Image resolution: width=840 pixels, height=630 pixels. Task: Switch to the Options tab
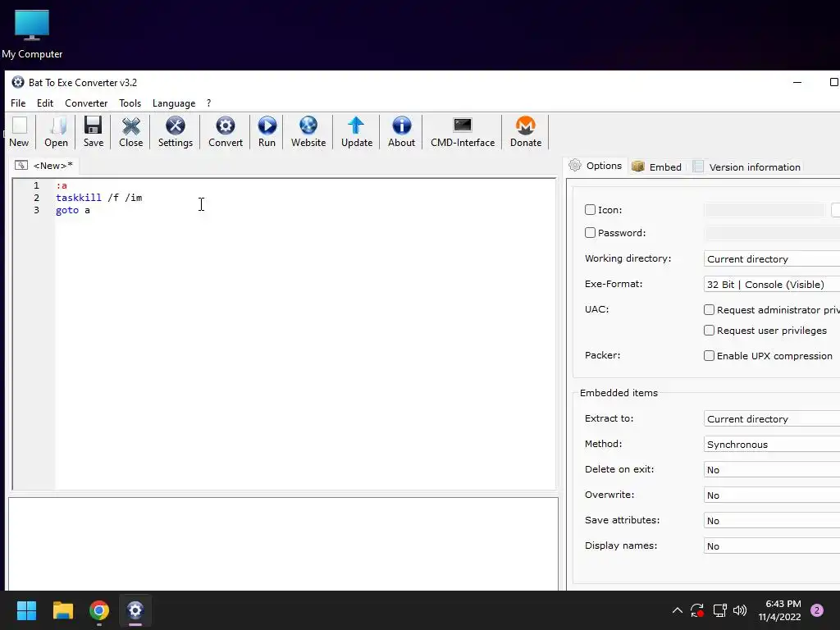coord(596,166)
